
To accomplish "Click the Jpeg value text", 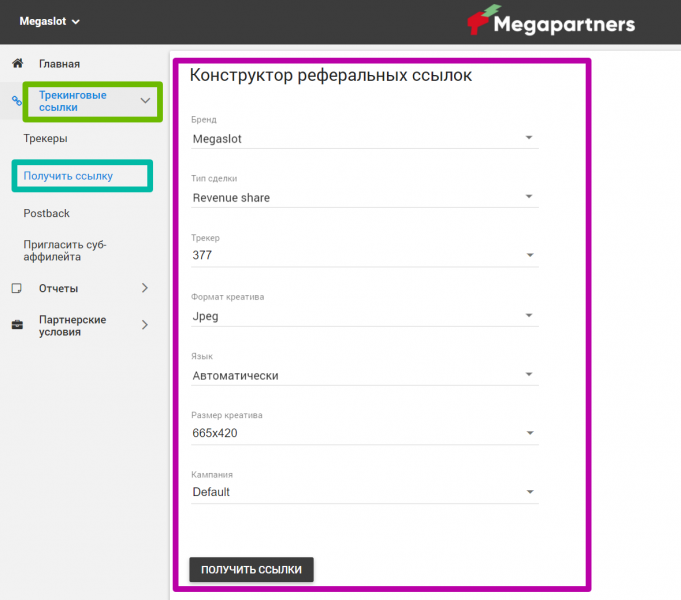I will [x=205, y=317].
